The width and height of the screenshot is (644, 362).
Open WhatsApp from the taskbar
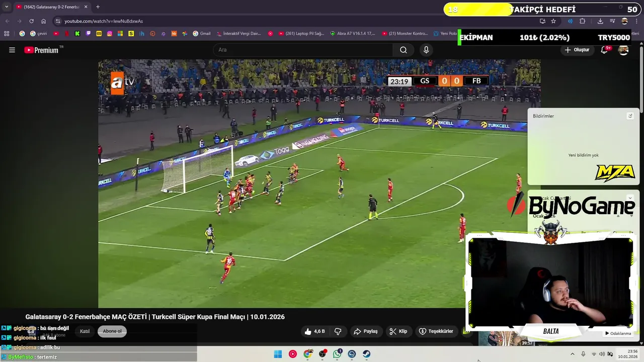(337, 354)
